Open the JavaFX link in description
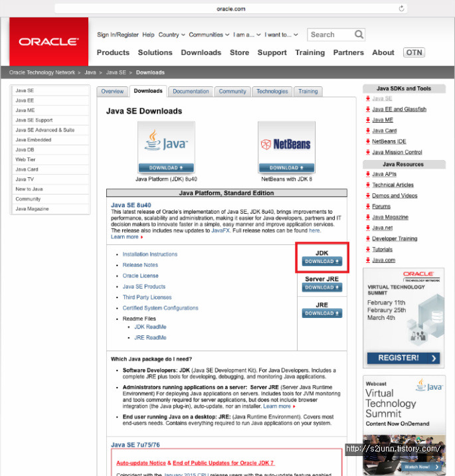Viewport: 455px width, 476px height. (221, 231)
